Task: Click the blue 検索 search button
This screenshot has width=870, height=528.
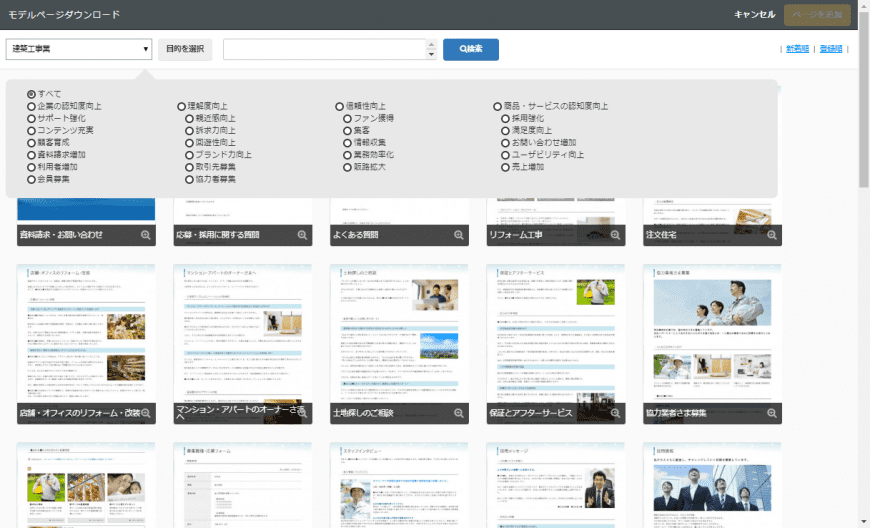Action: point(471,49)
